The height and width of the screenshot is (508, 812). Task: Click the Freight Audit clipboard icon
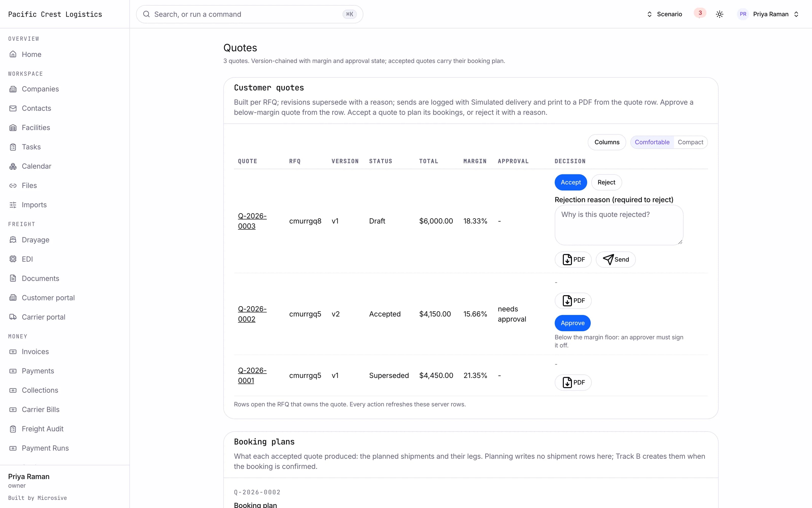click(13, 429)
